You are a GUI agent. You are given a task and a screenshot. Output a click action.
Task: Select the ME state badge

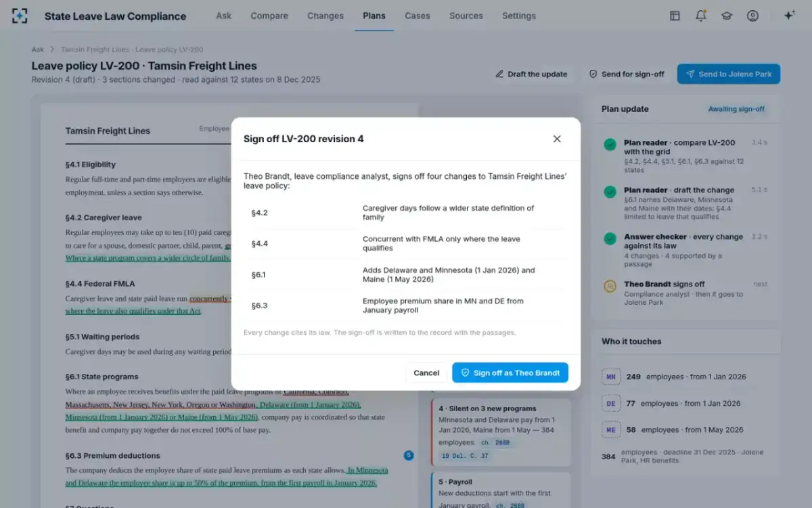pyautogui.click(x=611, y=430)
